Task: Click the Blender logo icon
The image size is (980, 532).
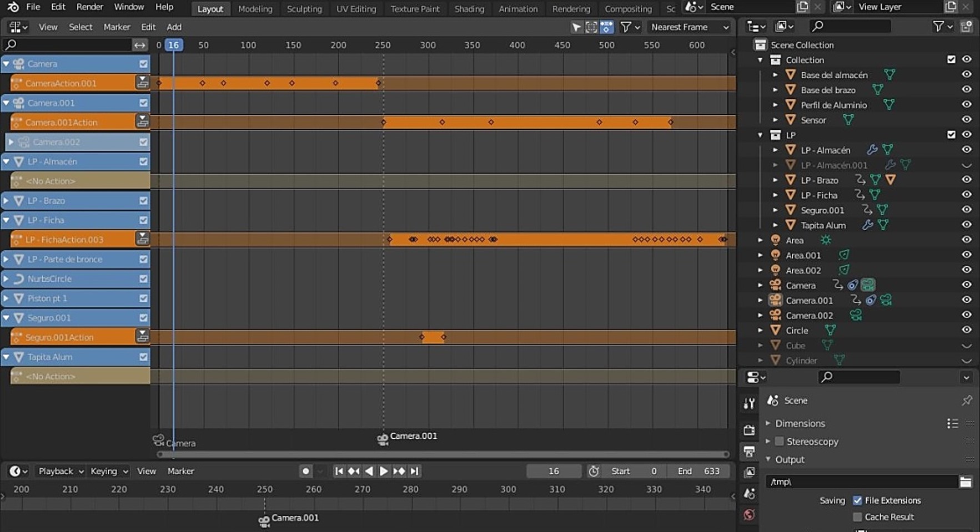Action: [x=13, y=7]
